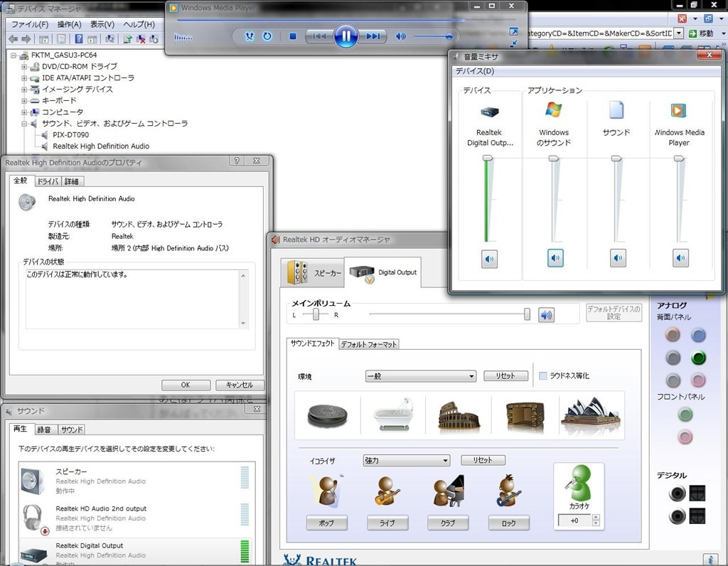Click OK in Realtek properties dialog

(185, 385)
